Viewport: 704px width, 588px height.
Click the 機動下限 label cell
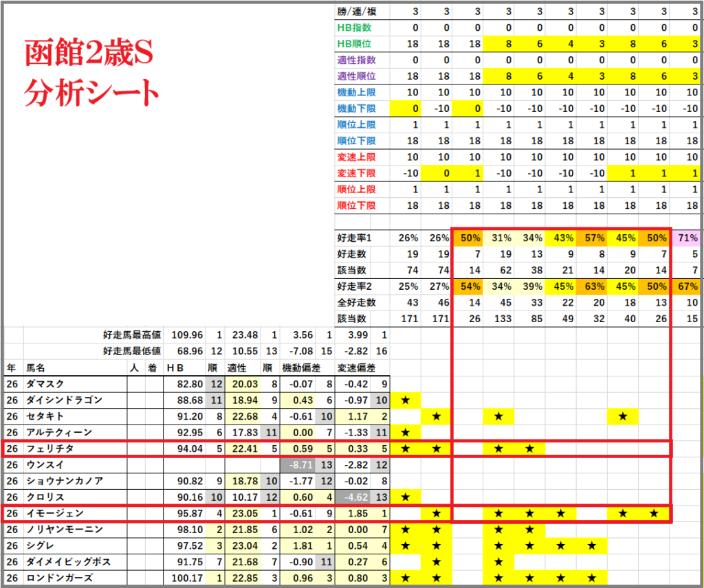[357, 108]
